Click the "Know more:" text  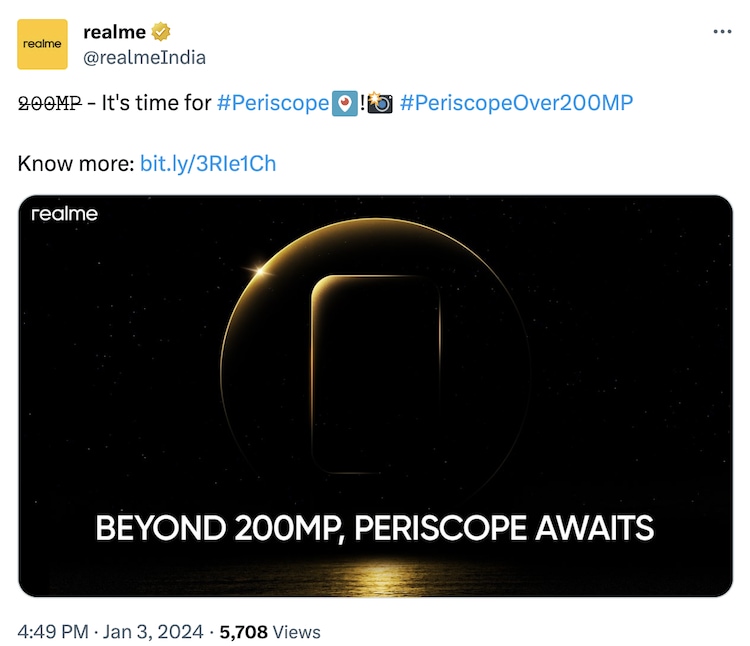[76, 162]
